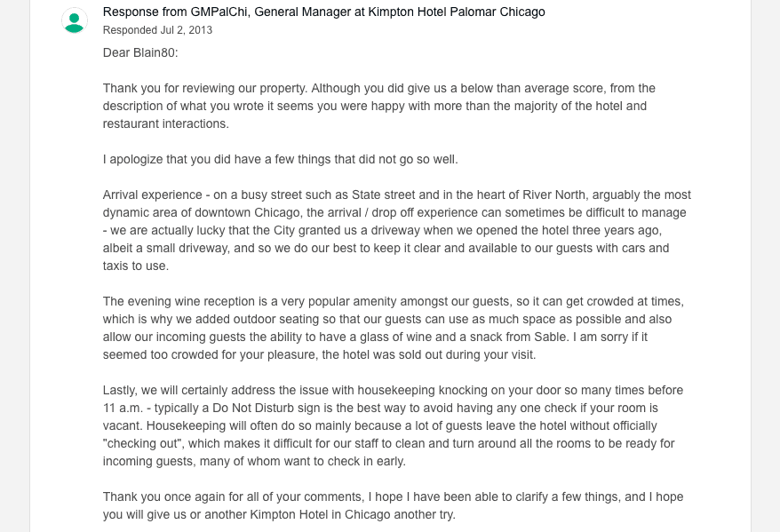Click the "Dear Blain80:" greeting line
This screenshot has height=532, width=780.
pyautogui.click(x=140, y=52)
